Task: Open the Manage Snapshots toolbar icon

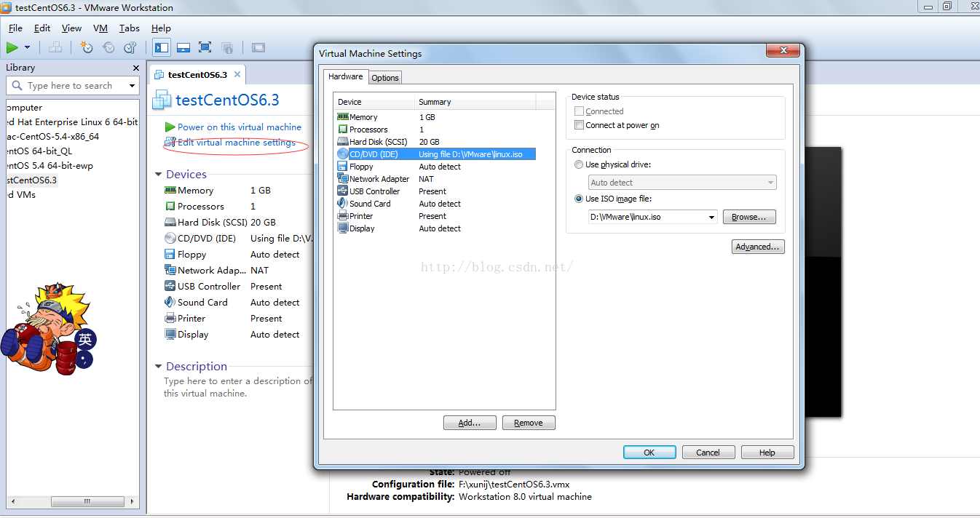Action: (x=130, y=47)
